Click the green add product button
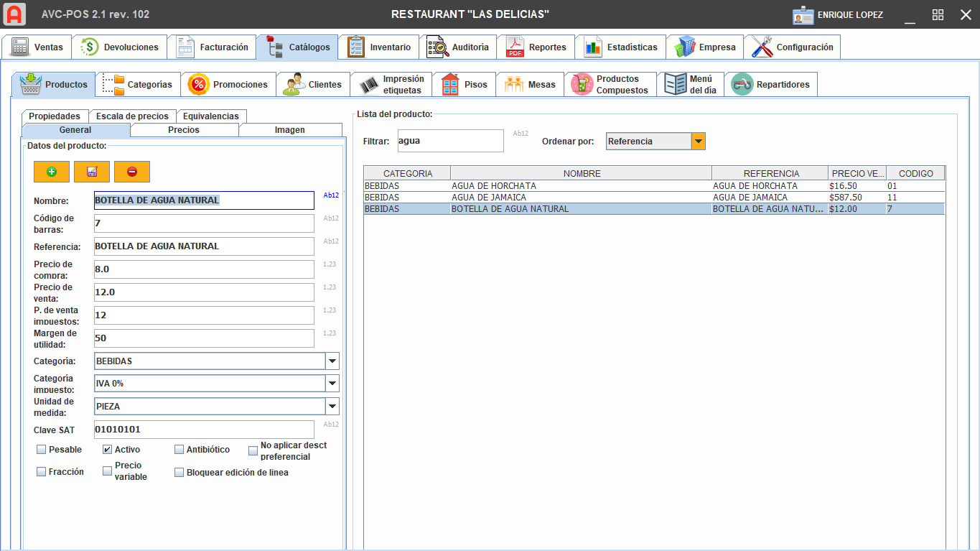The image size is (980, 551). click(x=51, y=172)
